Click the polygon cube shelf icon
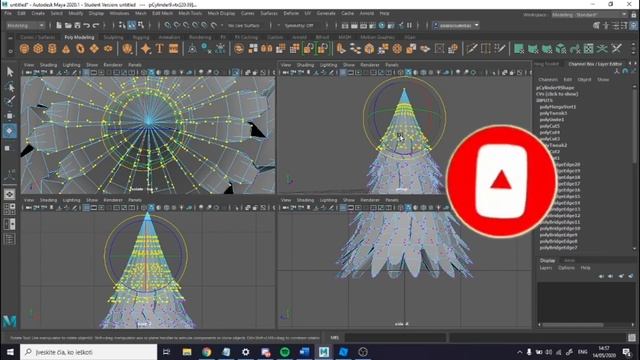Image resolution: width=640 pixels, height=360 pixels. 38,49
